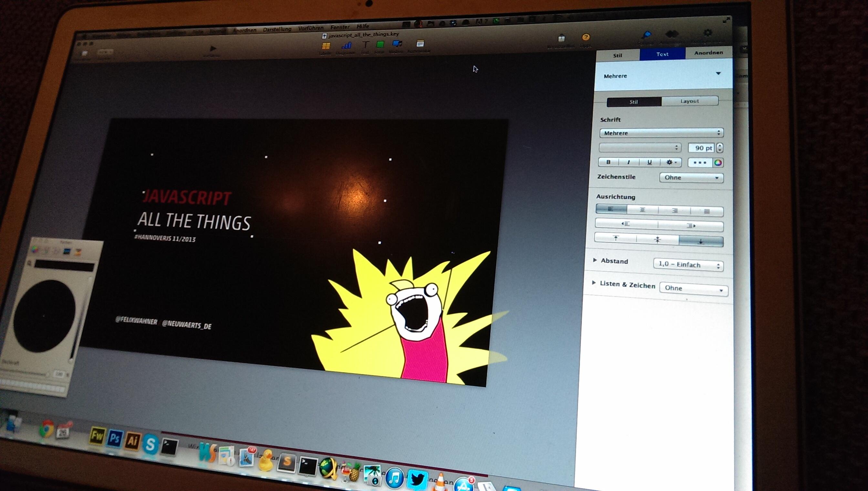The width and height of the screenshot is (868, 491).
Task: Launch iTunes from the Dock
Action: [394, 478]
